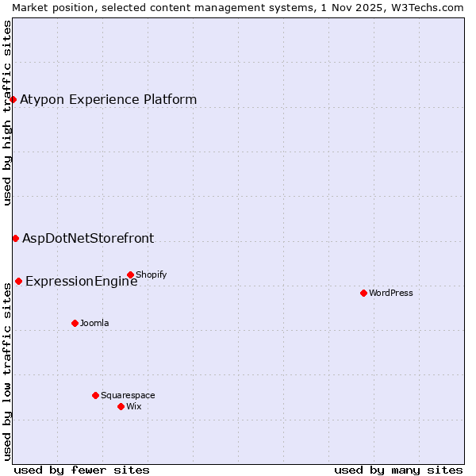Image resolution: width=476 pixels, height=476 pixels.
Task: Click the Atypon Experience Platform label
Action: pyautogui.click(x=108, y=99)
